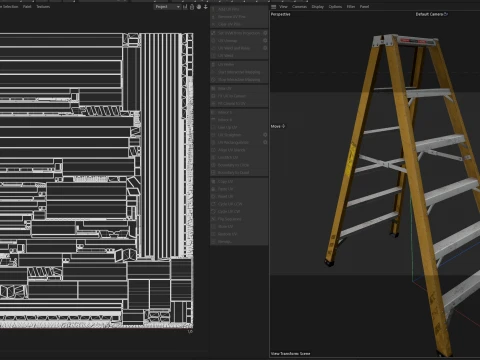Open the viewport Cameras menu

[299, 7]
